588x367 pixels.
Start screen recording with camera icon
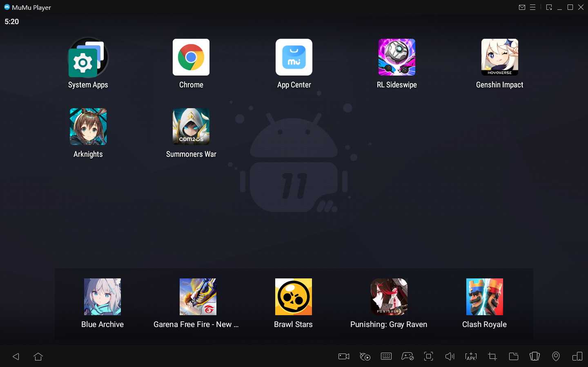344,356
